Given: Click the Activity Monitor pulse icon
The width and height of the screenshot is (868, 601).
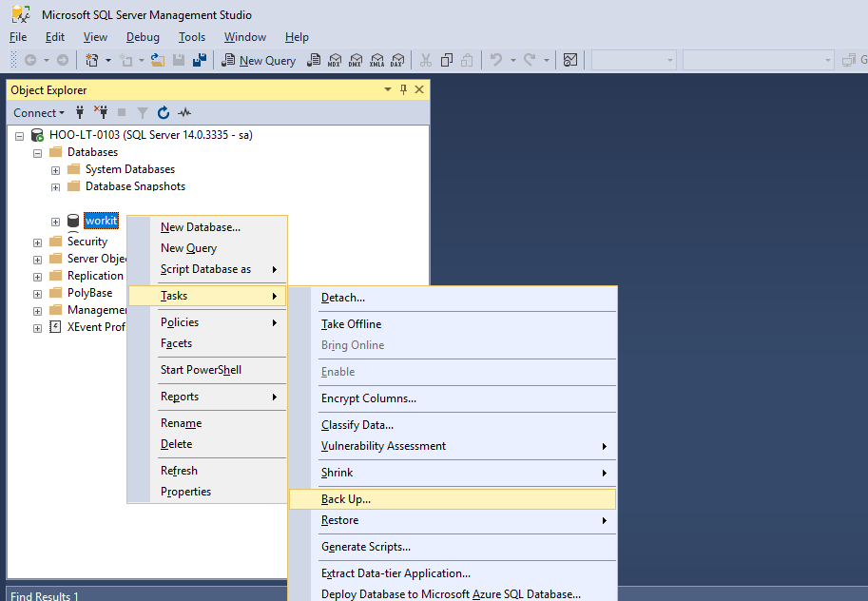Looking at the screenshot, I should click(184, 113).
